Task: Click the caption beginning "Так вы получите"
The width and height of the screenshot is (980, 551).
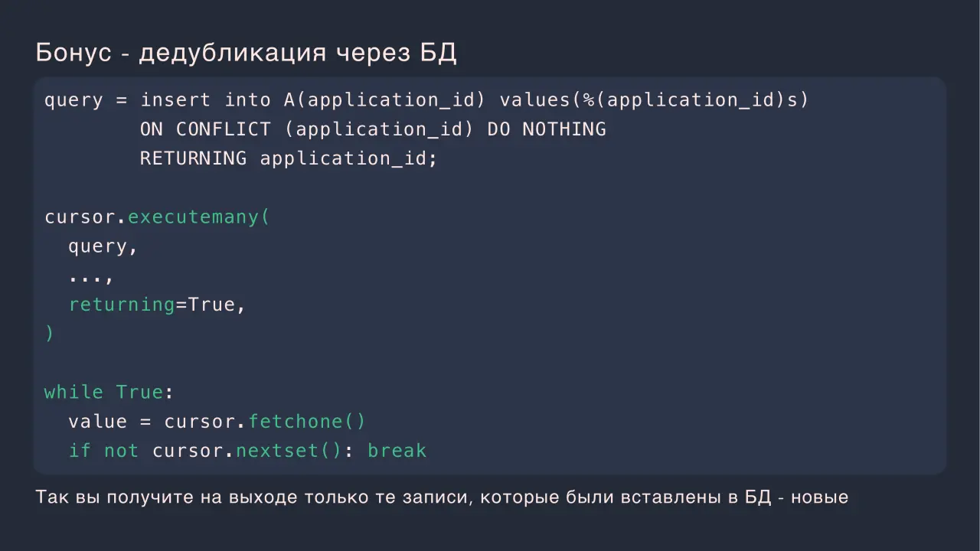Action: 442,497
